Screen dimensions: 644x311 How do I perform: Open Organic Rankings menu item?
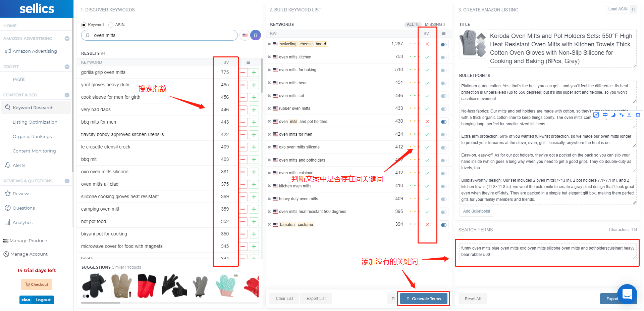coord(32,136)
